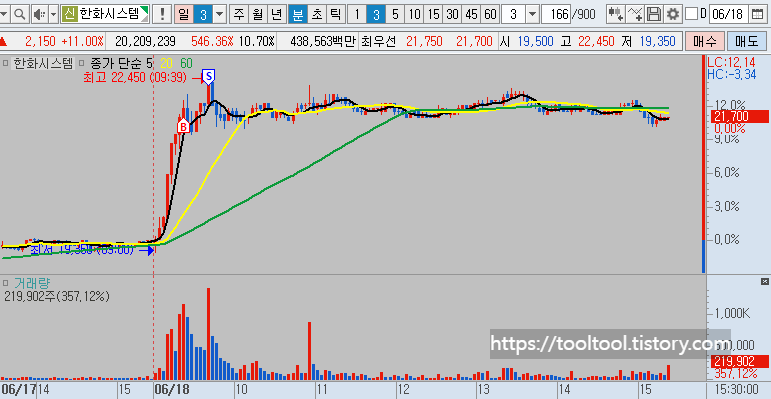Open the stock search magnifier
Image resolution: width=771 pixels, height=399 pixels.
coord(20,15)
